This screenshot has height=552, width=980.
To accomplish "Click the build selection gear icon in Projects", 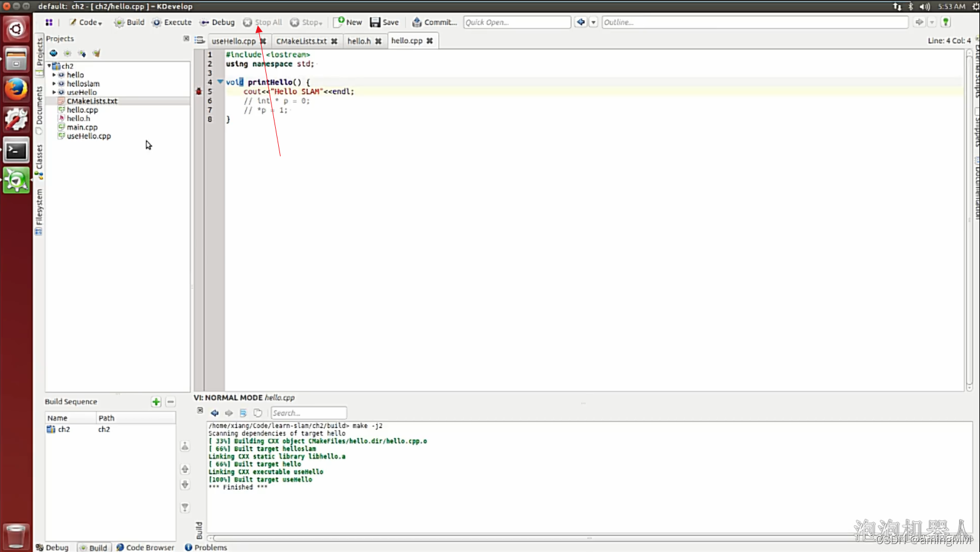I will pyautogui.click(x=68, y=53).
